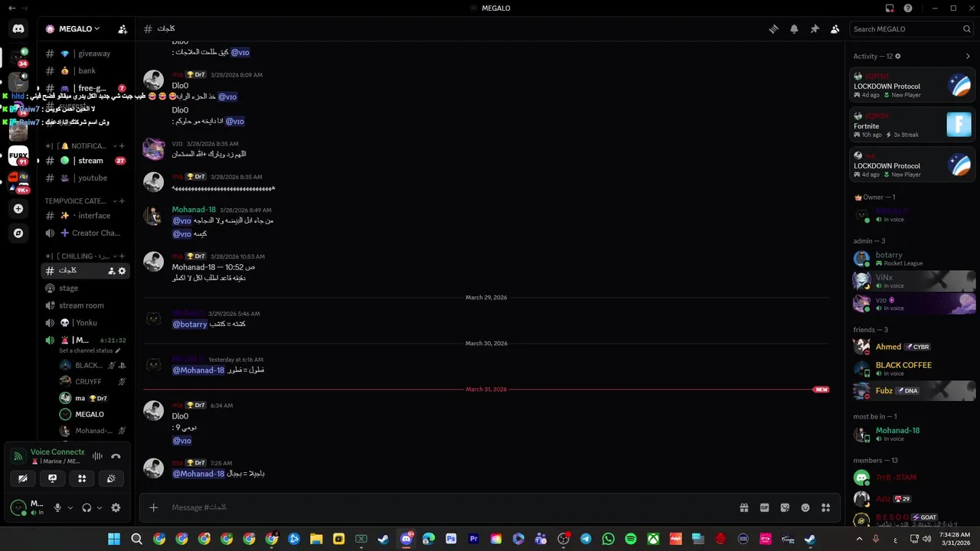
Task: Open the soundboard
Action: click(111, 478)
